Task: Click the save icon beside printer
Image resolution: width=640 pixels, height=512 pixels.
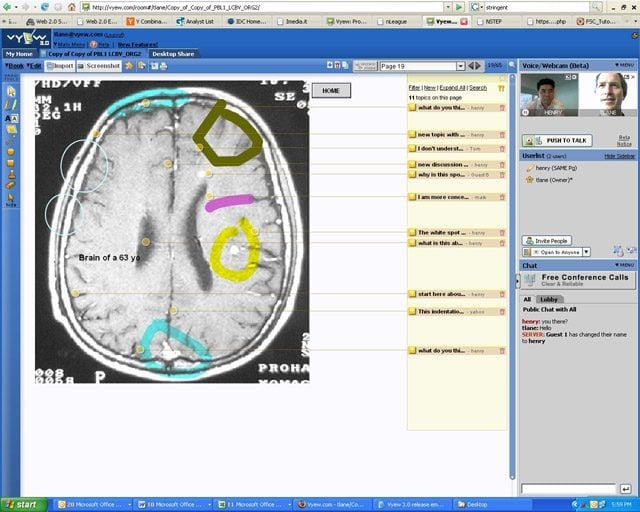Action: [x=154, y=66]
